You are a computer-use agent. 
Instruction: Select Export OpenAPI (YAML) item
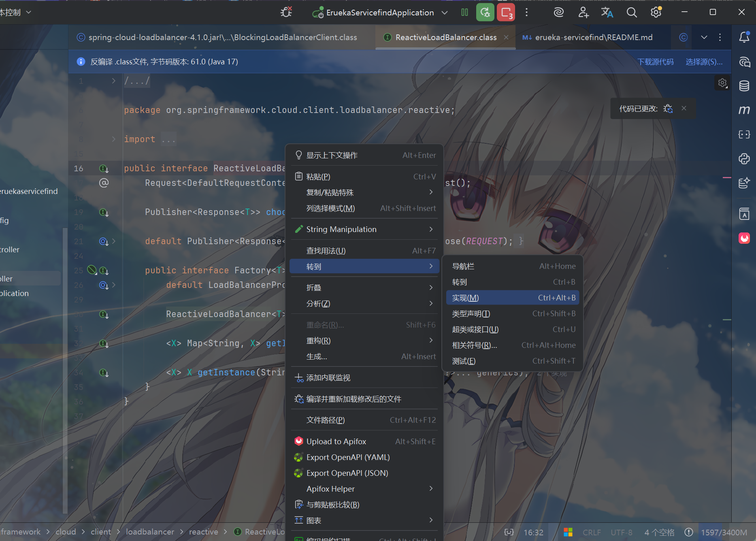point(364,457)
